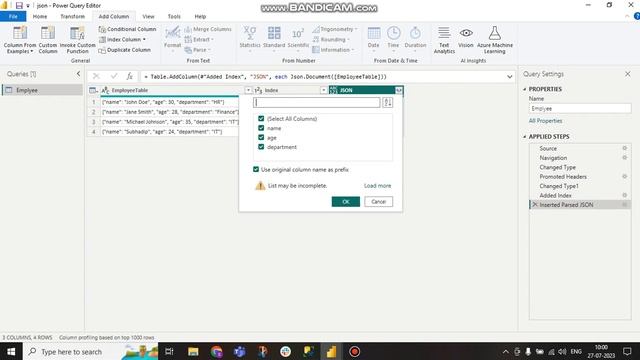Image resolution: width=640 pixels, height=360 pixels.
Task: Open gear settings for Source step
Action: tap(624, 148)
